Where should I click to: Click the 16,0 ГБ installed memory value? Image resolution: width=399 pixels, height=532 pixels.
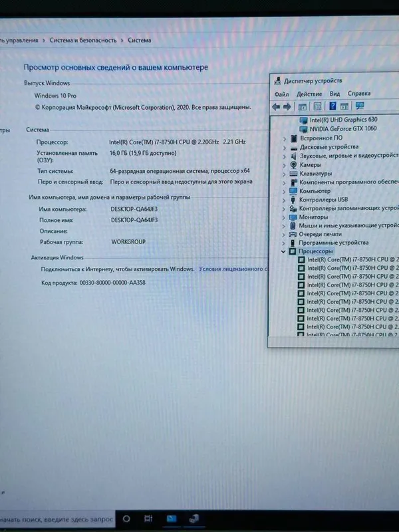[x=143, y=154]
